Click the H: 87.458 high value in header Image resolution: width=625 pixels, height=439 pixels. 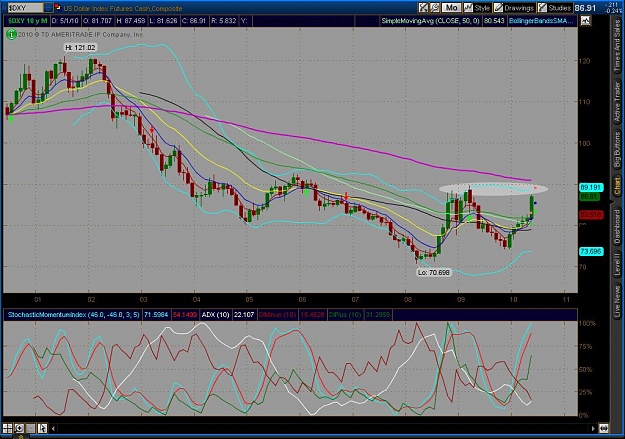131,21
